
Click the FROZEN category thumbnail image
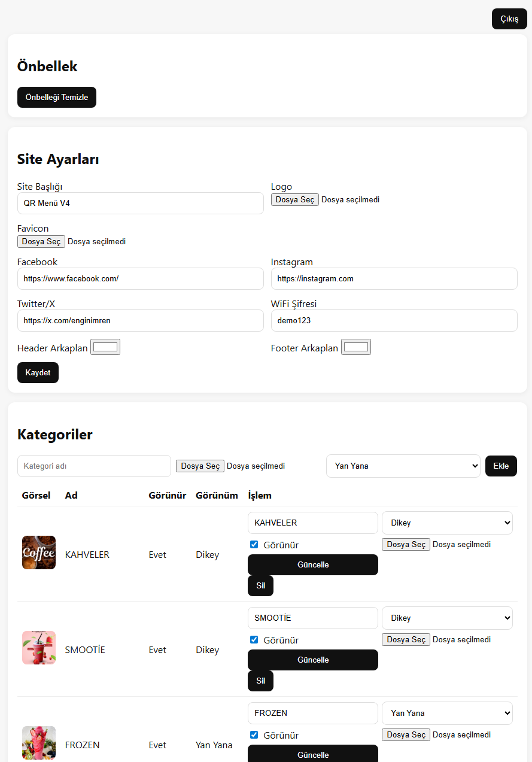(x=39, y=743)
